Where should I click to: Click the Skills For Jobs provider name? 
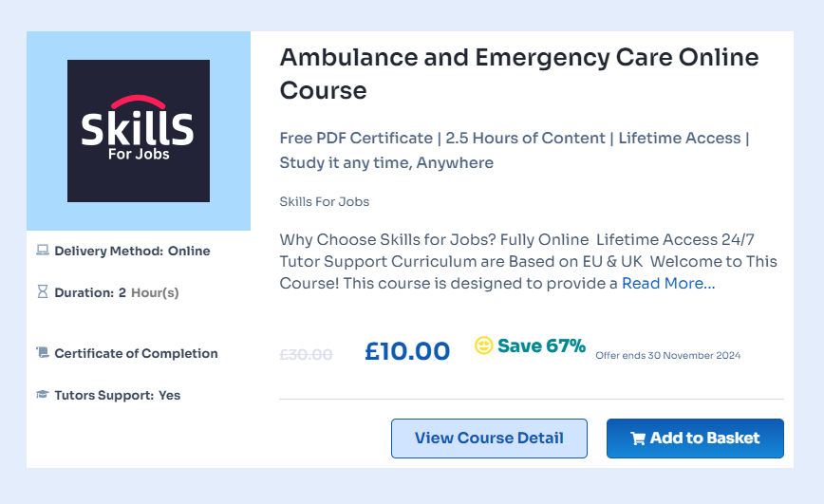point(325,201)
